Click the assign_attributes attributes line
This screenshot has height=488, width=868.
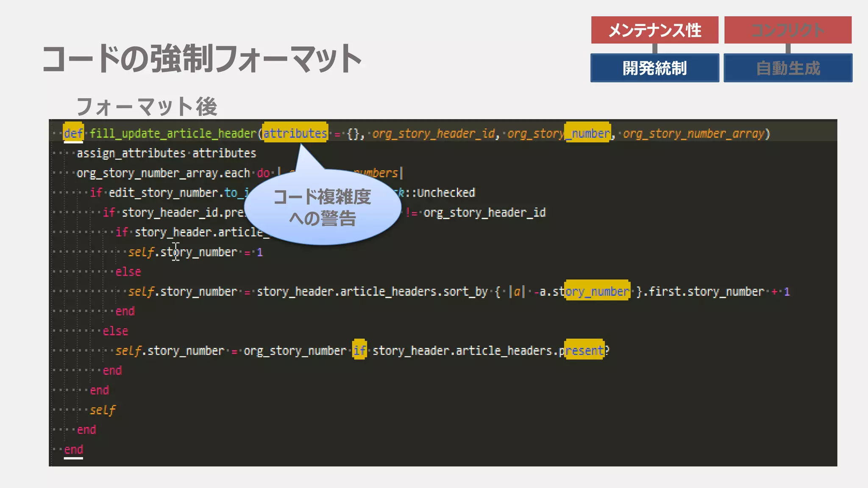tap(166, 153)
